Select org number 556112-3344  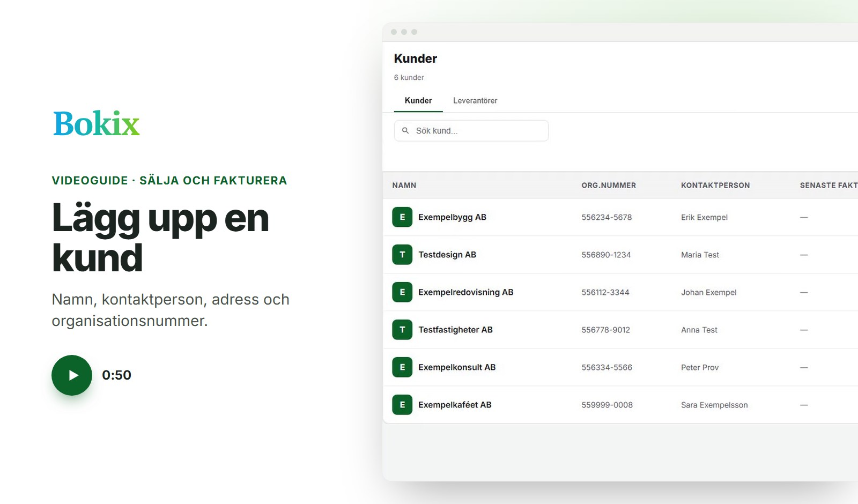point(605,292)
